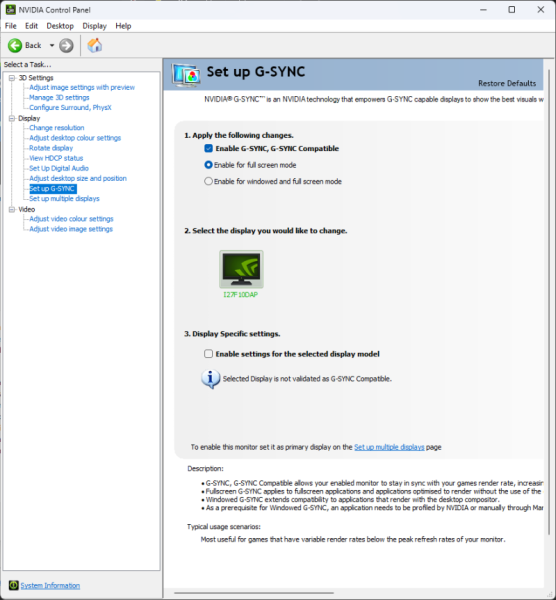The width and height of the screenshot is (556, 600).
Task: Click the NVIDIA Control Panel title icon
Action: [x=10, y=10]
